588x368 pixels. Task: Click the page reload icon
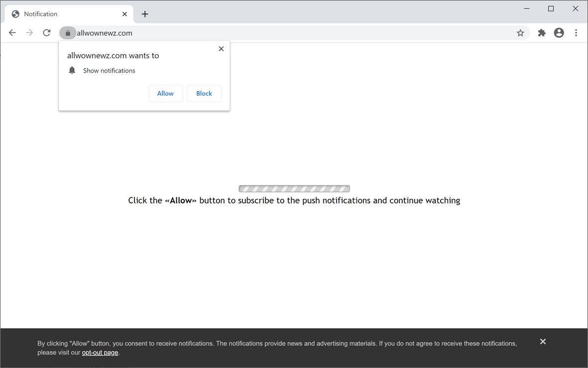[46, 32]
